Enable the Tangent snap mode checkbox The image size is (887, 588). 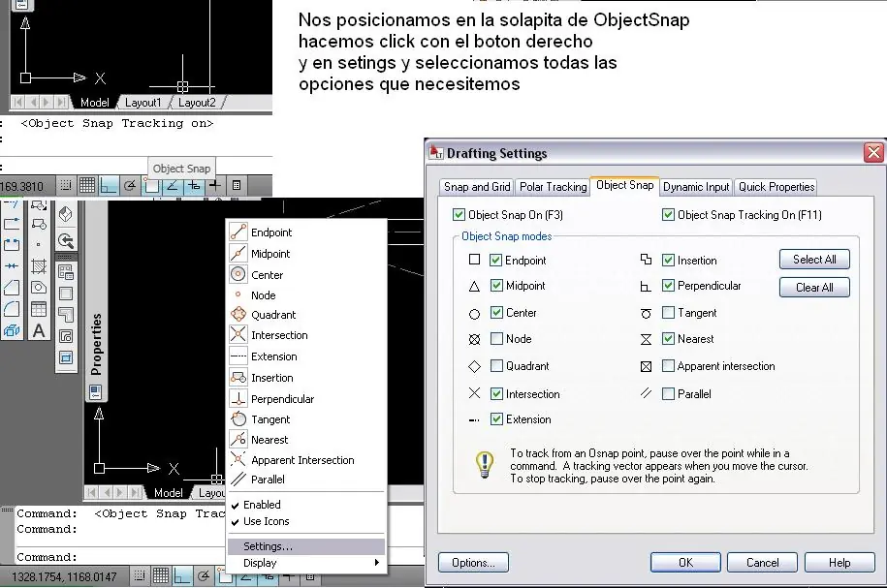point(668,313)
